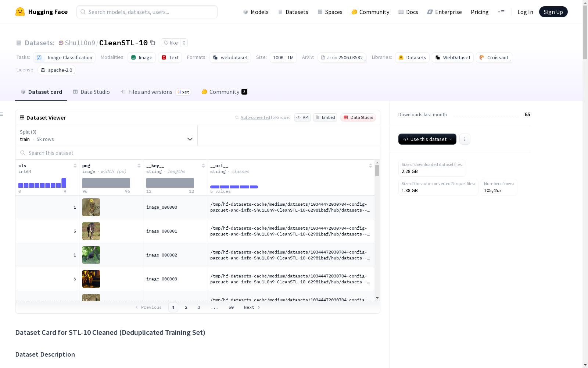
Task: Click the png width histogram bar
Action: [106, 183]
